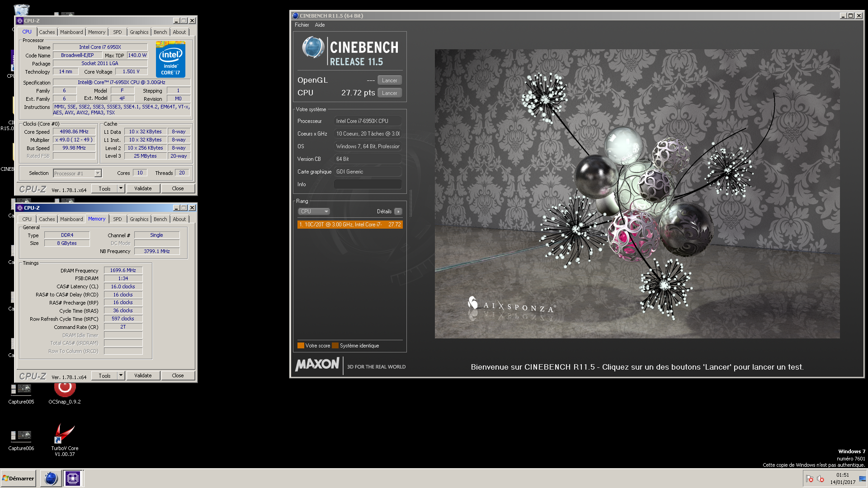The height and width of the screenshot is (488, 868).
Task: Click the taskbar clock showing 01:51
Action: click(x=843, y=479)
